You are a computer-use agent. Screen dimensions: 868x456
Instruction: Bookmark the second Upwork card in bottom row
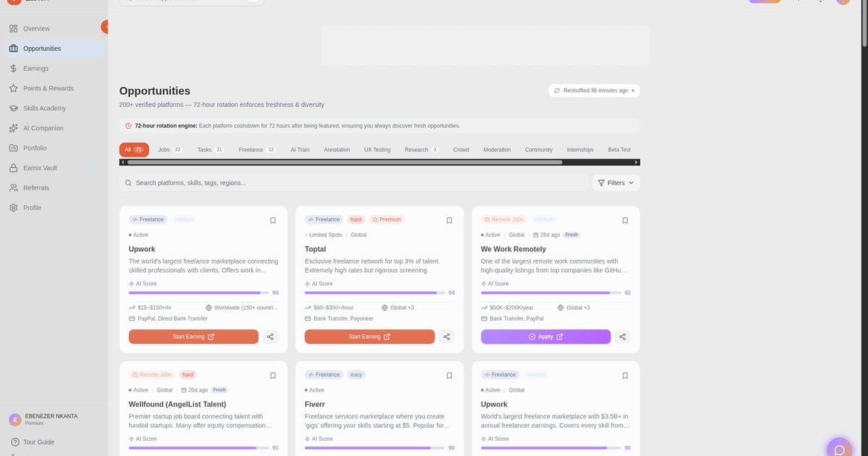(x=625, y=376)
